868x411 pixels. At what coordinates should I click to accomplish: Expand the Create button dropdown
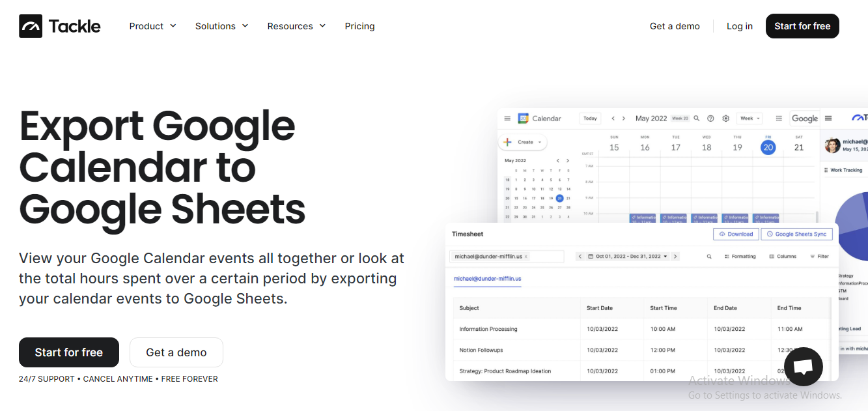(x=525, y=142)
